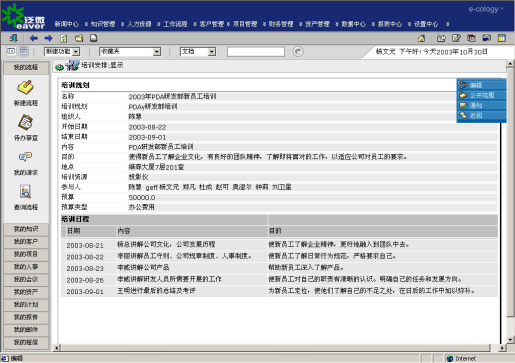Image resolution: width=515 pixels, height=363 pixels.
Task: Open the 人力资源 top menu
Action: (139, 24)
